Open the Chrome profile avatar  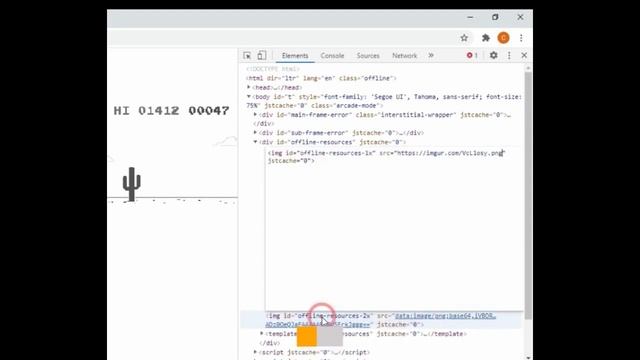click(x=503, y=38)
